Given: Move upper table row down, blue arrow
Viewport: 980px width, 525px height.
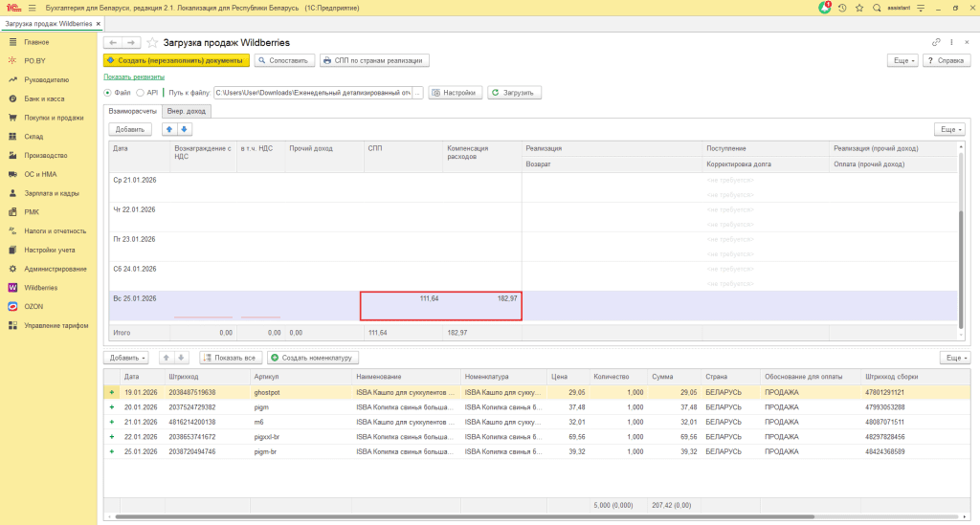Looking at the screenshot, I should 184,129.
